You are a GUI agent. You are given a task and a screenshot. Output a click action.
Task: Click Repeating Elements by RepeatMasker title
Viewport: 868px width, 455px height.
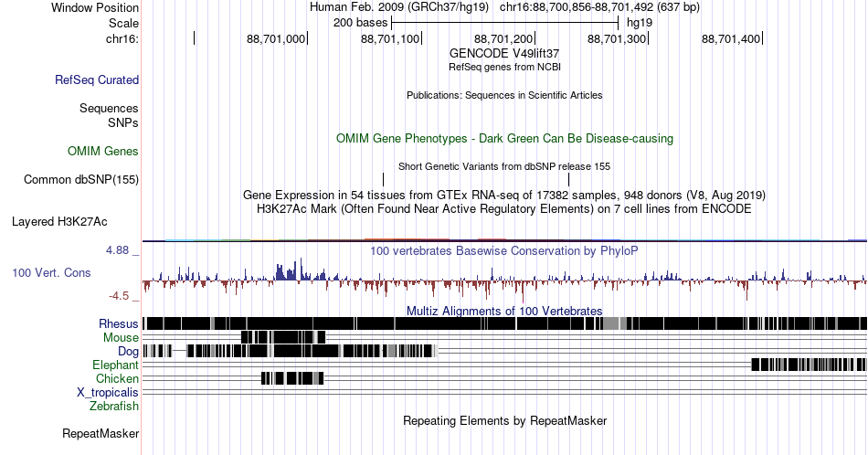tap(504, 420)
